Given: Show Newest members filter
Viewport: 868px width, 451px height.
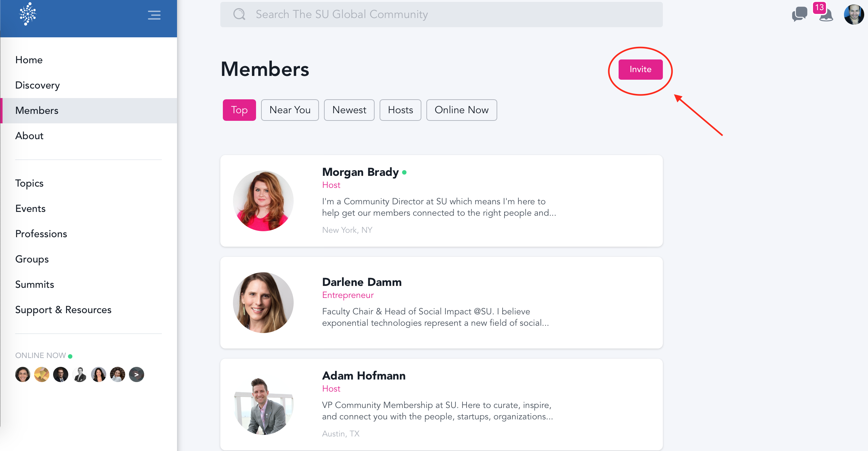Looking at the screenshot, I should (349, 110).
